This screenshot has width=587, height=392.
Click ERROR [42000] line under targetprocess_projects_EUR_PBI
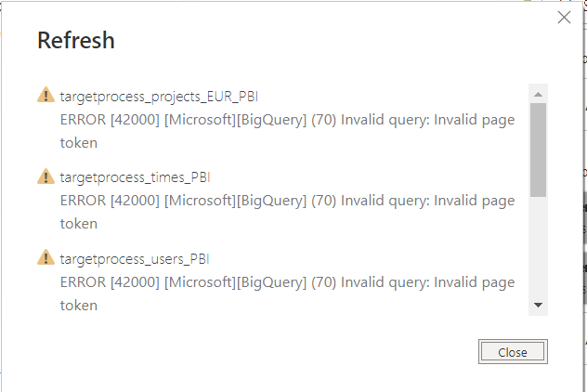coord(288,120)
